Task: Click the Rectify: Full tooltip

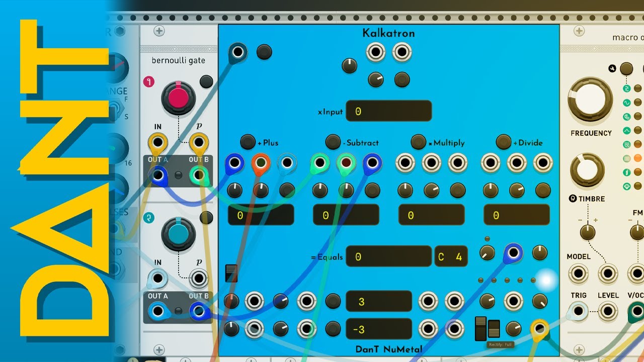Action: coord(501,344)
